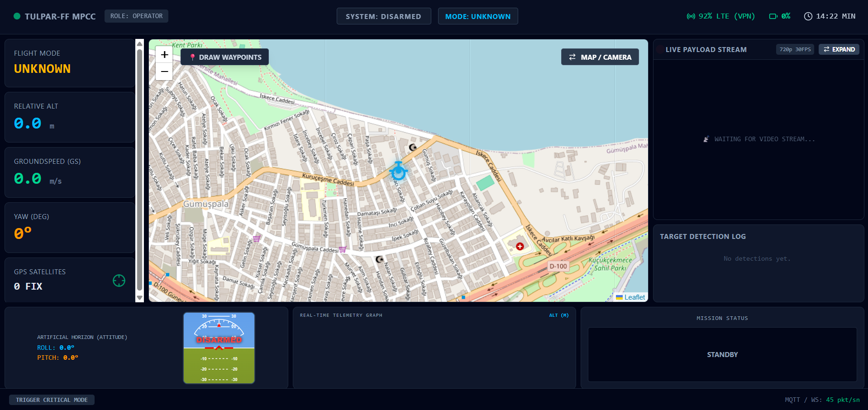Click the No detections yet text
Image resolution: width=868 pixels, height=410 pixels.
(757, 259)
